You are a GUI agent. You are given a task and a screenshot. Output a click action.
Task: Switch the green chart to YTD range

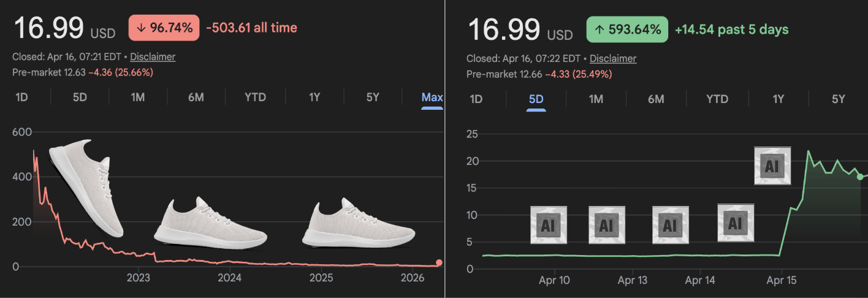(x=717, y=99)
